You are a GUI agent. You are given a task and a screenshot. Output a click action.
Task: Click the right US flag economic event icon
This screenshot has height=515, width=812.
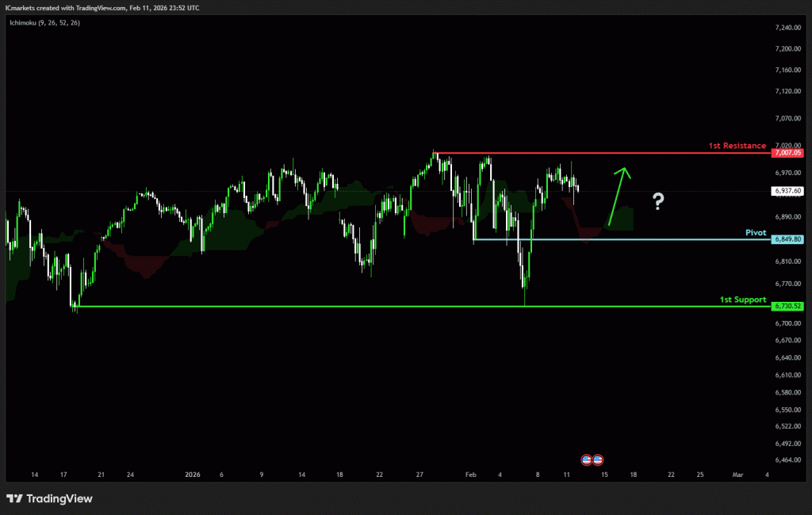click(x=598, y=460)
